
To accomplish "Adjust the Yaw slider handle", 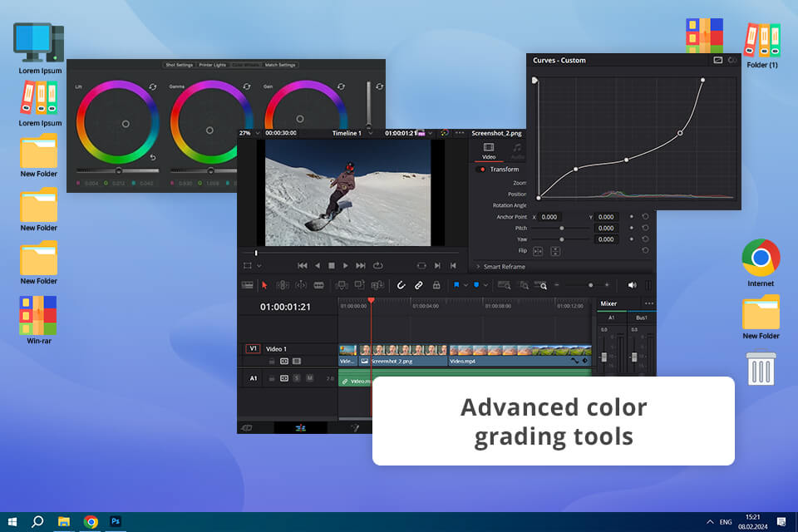I will pos(562,239).
